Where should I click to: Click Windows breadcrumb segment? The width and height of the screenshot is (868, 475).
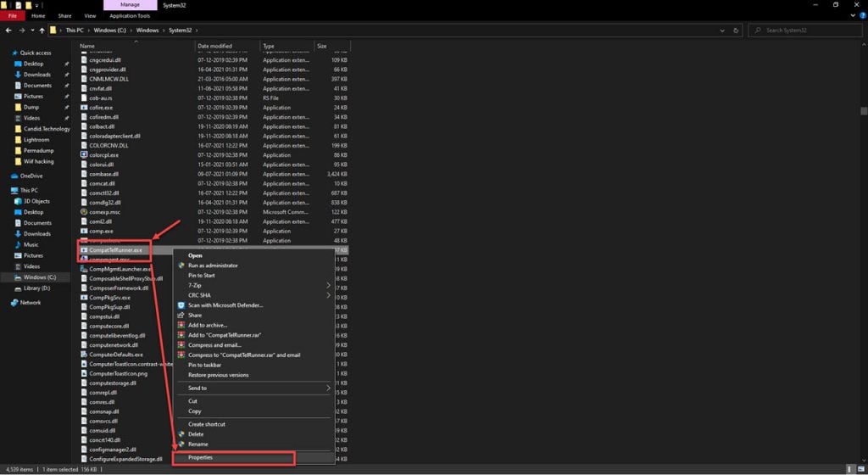click(x=147, y=31)
